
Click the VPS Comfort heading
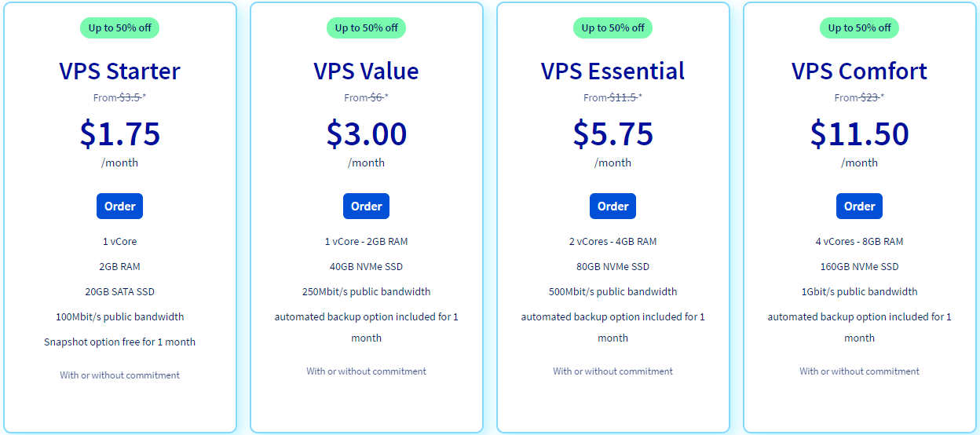[859, 71]
